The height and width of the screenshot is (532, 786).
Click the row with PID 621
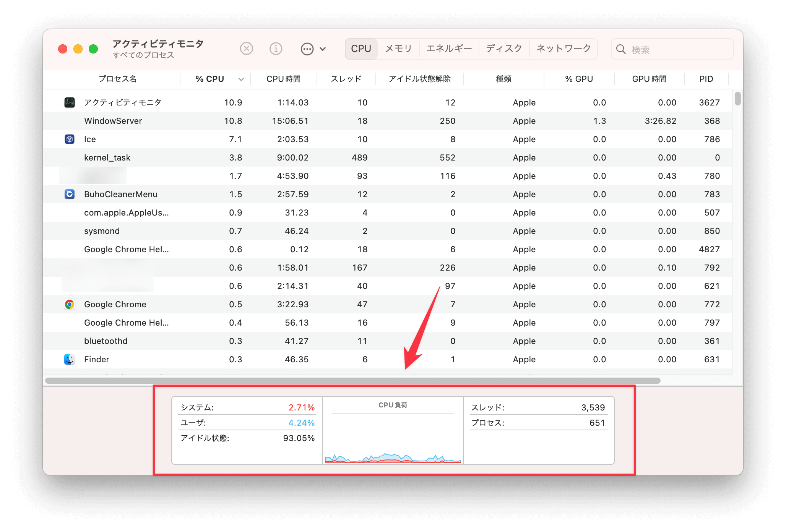click(x=387, y=286)
